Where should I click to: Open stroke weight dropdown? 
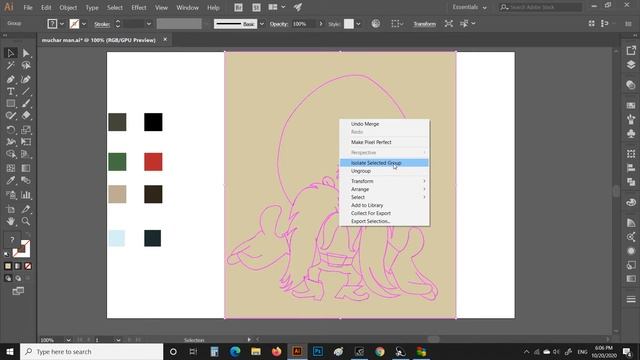pos(149,24)
